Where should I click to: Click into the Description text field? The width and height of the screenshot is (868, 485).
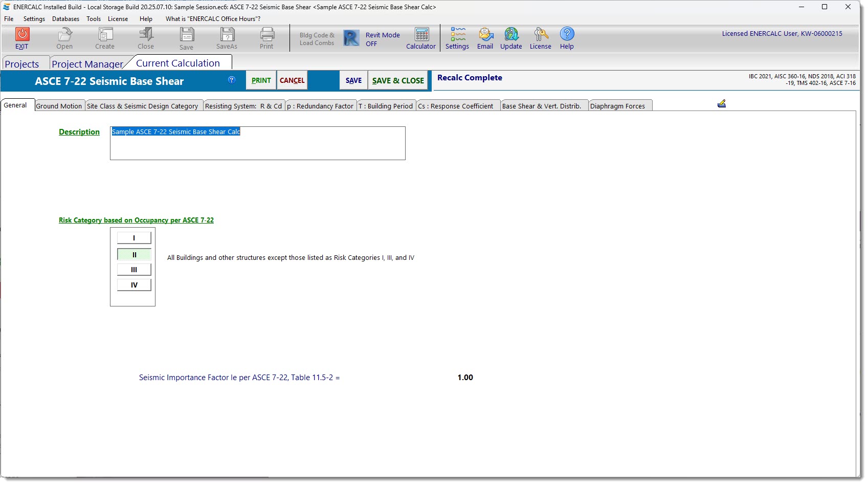[x=257, y=146]
